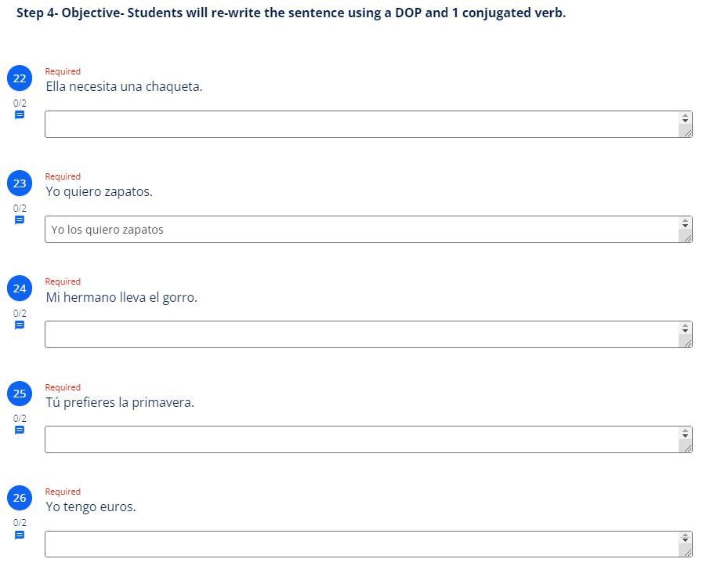Click scroll stepper in question 22 answer box
728x588 pixels.
685,118
